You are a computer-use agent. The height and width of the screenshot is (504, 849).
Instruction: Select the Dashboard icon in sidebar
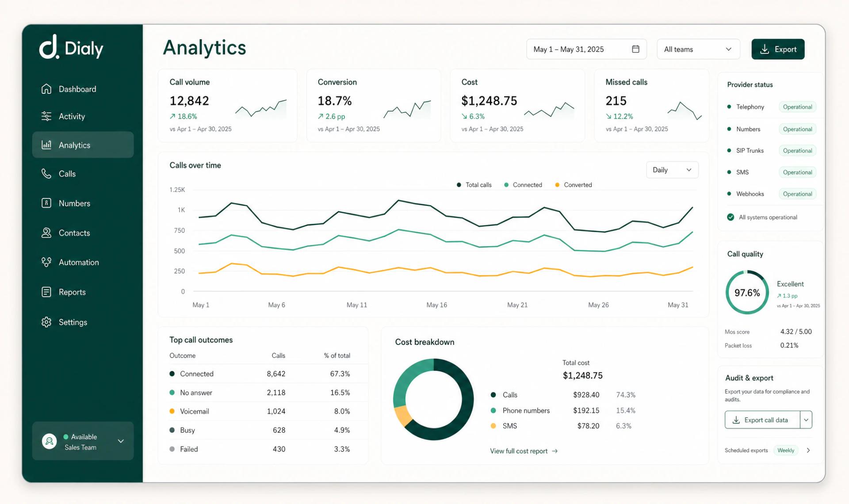(x=47, y=89)
